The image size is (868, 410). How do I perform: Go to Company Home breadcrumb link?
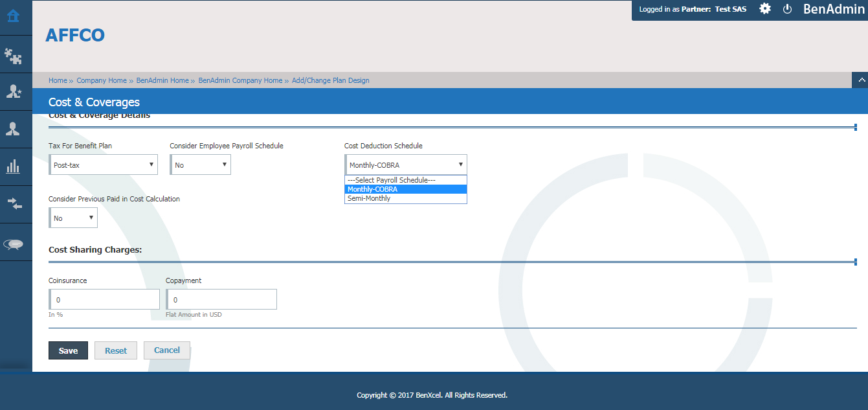coord(102,80)
